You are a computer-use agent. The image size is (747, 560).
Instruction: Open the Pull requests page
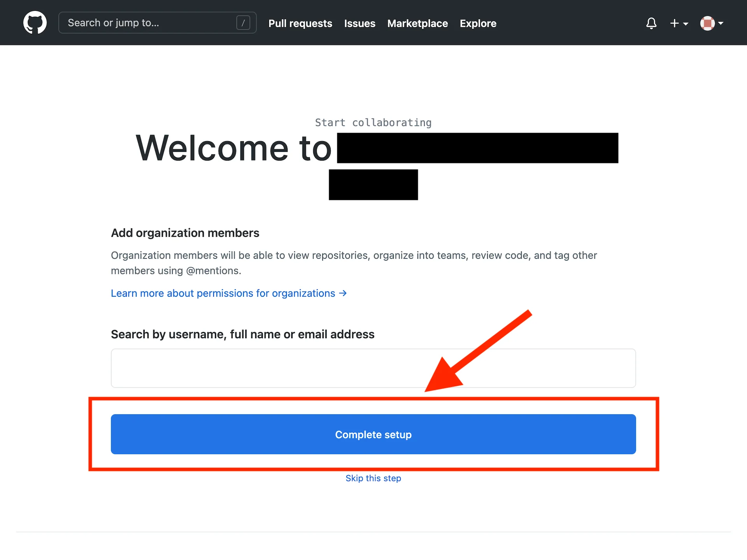[x=300, y=23]
